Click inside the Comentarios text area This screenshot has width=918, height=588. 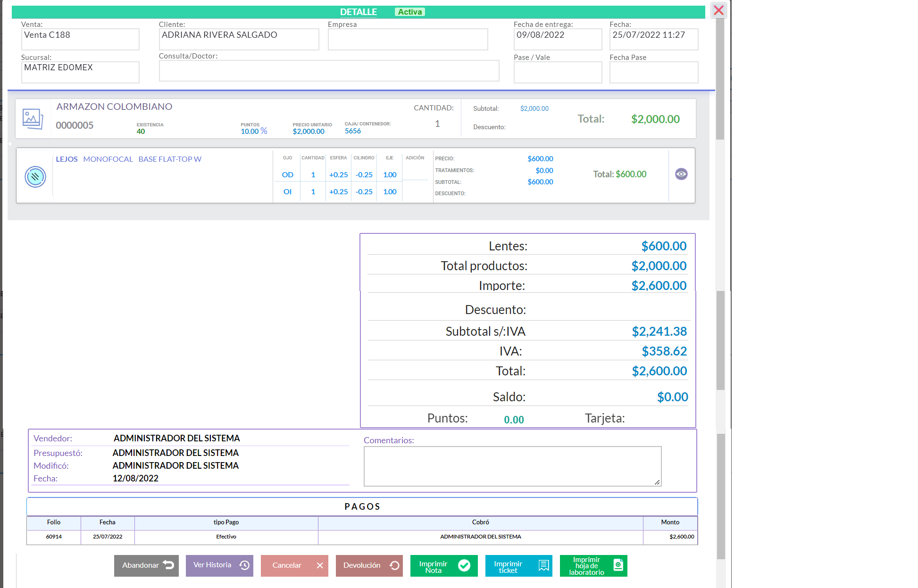512,466
